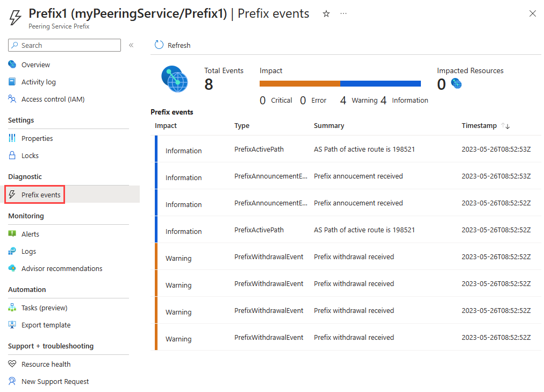
Task: Favorite this page with the star icon
Action: 326,14
